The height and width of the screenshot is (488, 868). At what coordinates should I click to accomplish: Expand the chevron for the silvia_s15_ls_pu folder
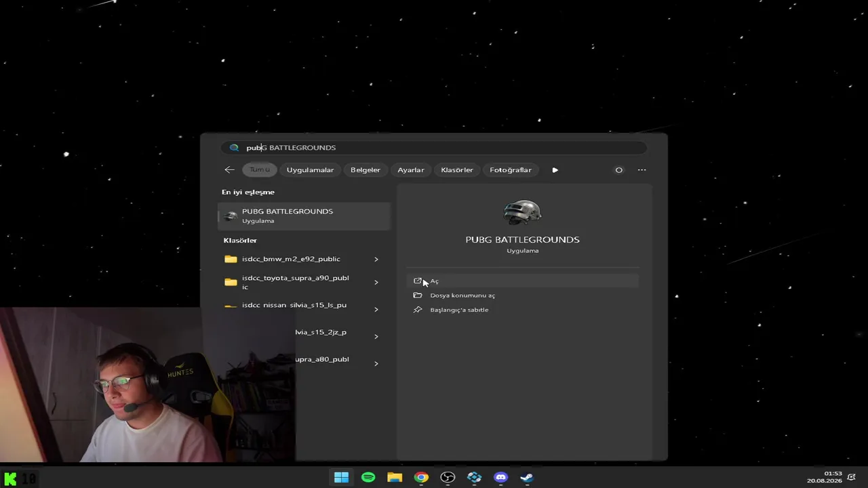coord(376,309)
